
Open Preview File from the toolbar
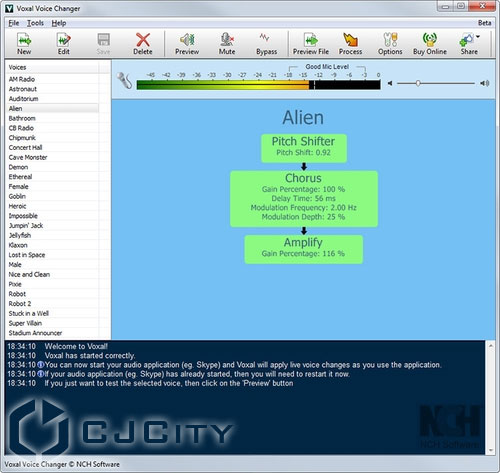(x=311, y=44)
